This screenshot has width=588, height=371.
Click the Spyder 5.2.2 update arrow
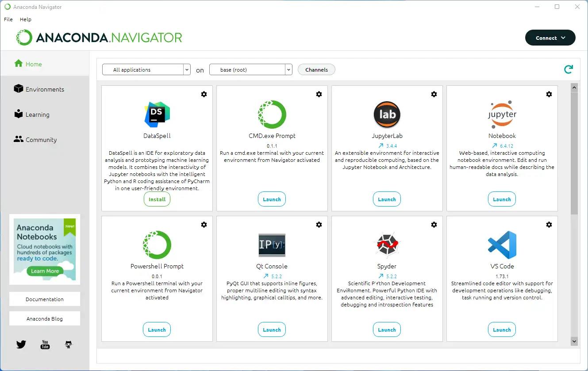pos(380,276)
